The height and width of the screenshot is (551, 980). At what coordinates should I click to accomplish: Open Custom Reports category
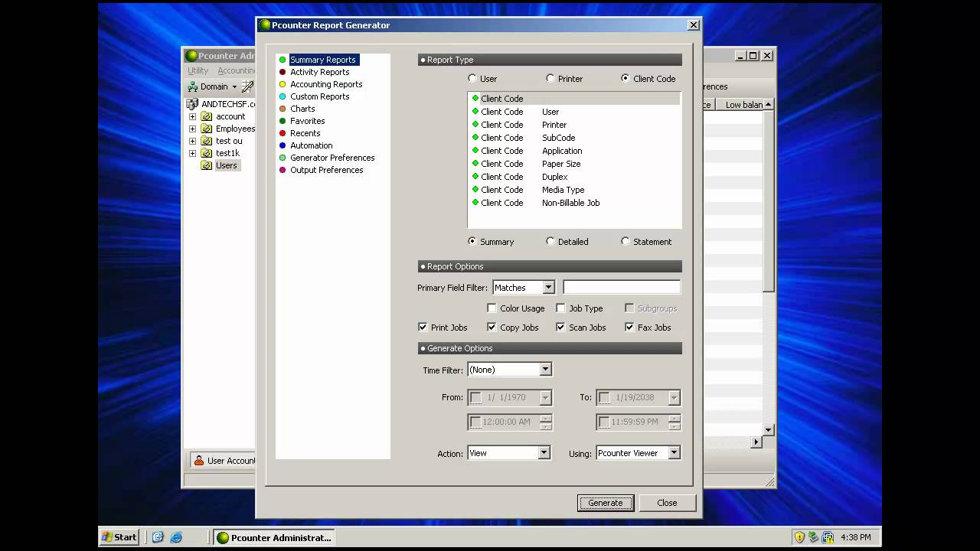(319, 96)
